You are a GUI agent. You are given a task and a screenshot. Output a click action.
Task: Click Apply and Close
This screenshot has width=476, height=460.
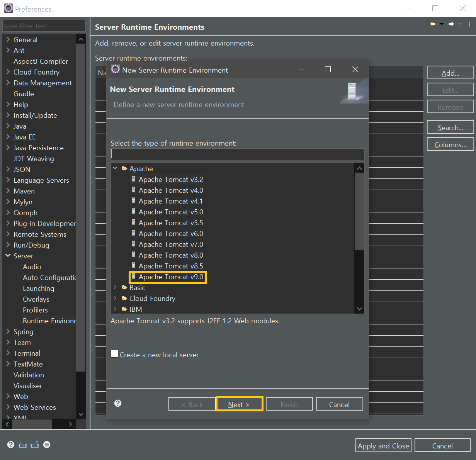coord(383,445)
